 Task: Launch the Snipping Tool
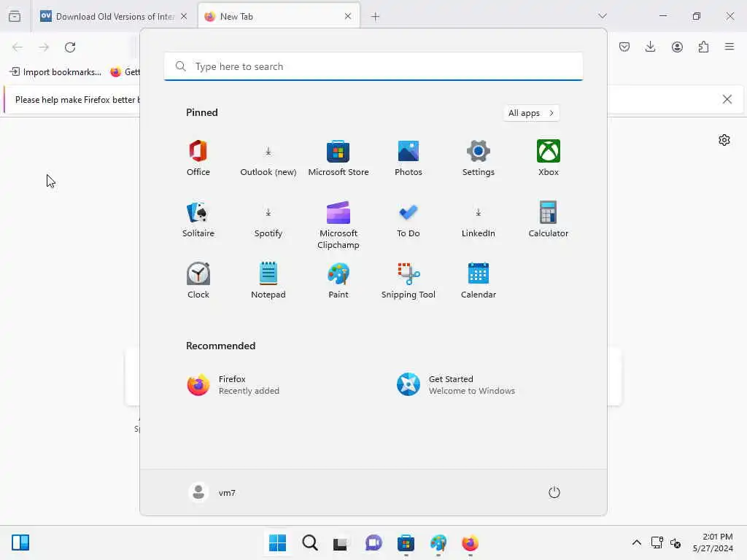409,281
